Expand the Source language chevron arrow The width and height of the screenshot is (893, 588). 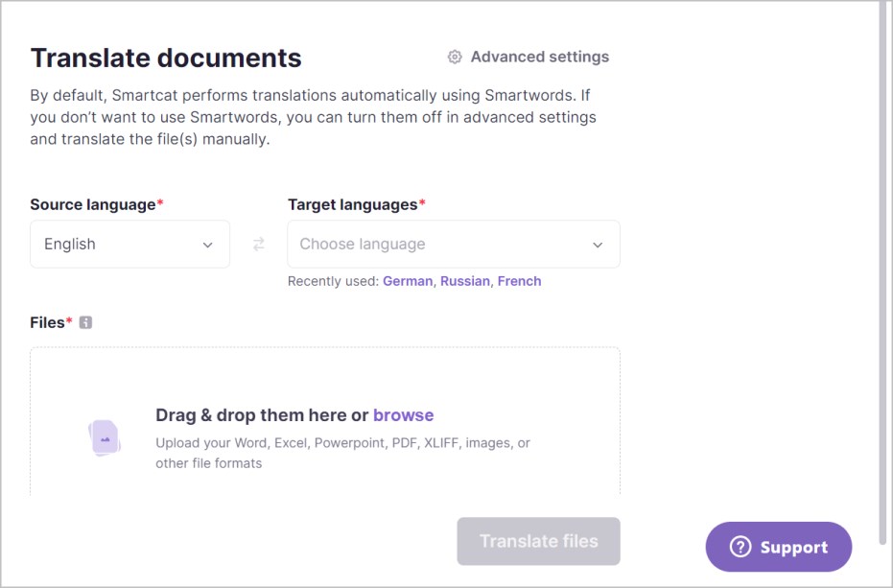coord(207,245)
